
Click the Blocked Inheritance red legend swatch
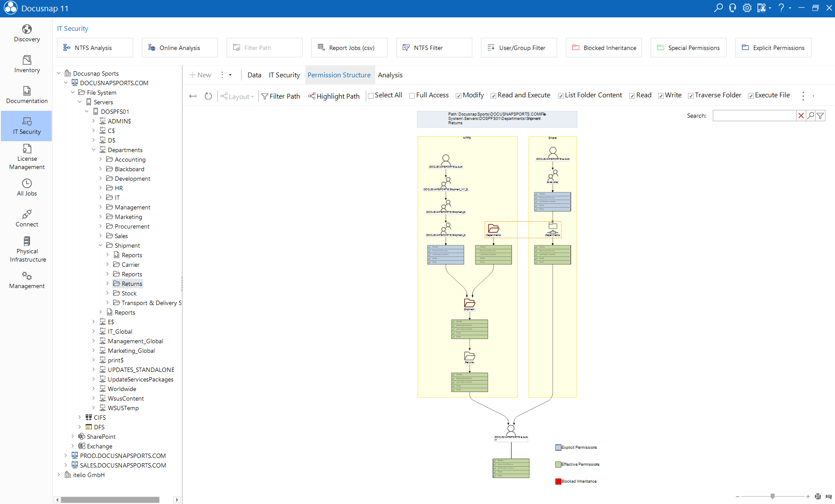click(x=558, y=481)
